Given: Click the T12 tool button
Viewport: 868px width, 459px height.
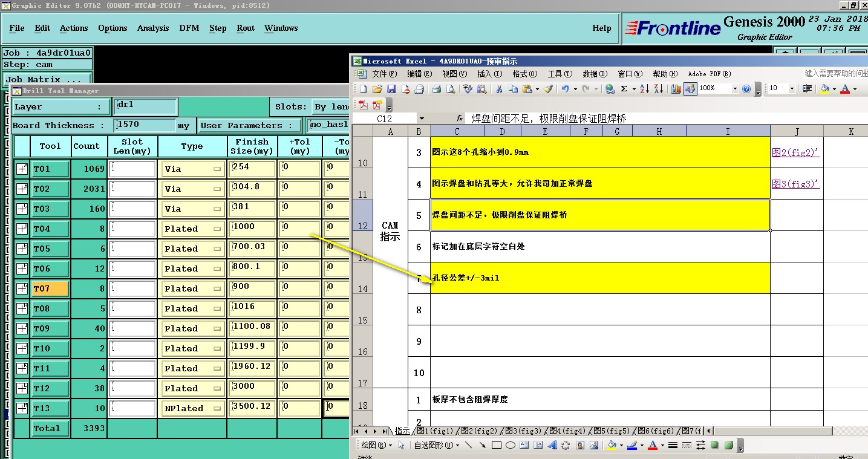Looking at the screenshot, I should [x=50, y=388].
